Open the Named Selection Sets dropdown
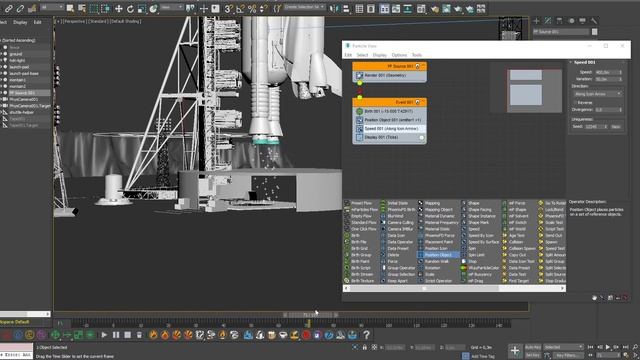 point(304,7)
